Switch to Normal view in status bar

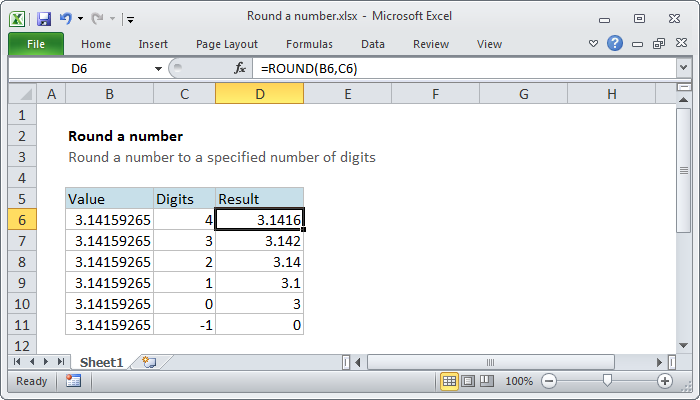(x=449, y=381)
